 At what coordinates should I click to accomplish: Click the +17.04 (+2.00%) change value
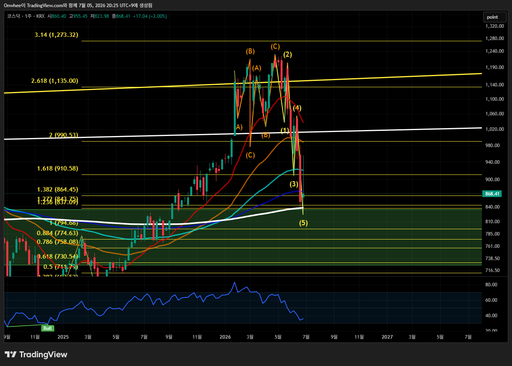click(x=150, y=16)
